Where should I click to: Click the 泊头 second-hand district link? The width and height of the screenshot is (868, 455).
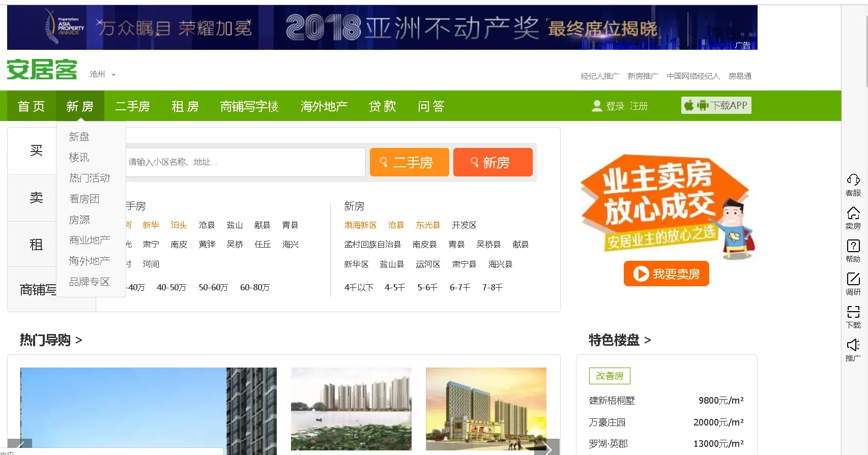coord(179,225)
